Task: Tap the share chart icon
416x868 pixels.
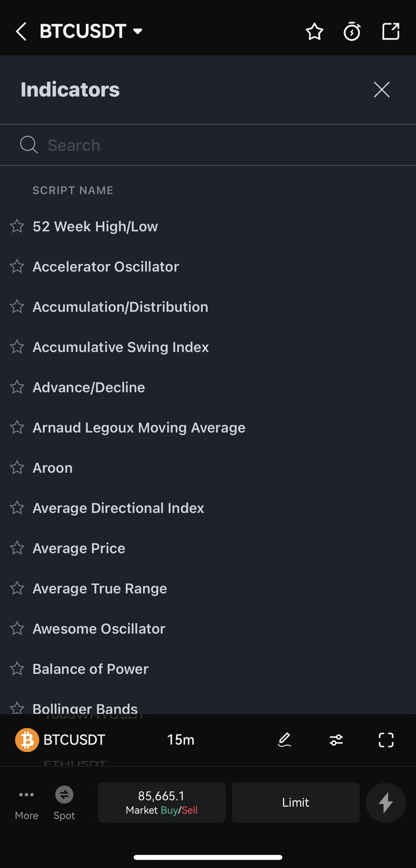Action: (390, 31)
